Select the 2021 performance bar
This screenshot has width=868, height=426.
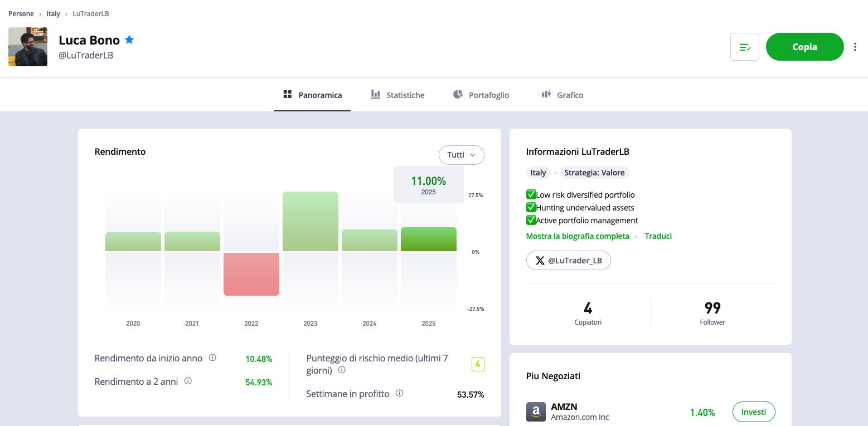coord(192,241)
